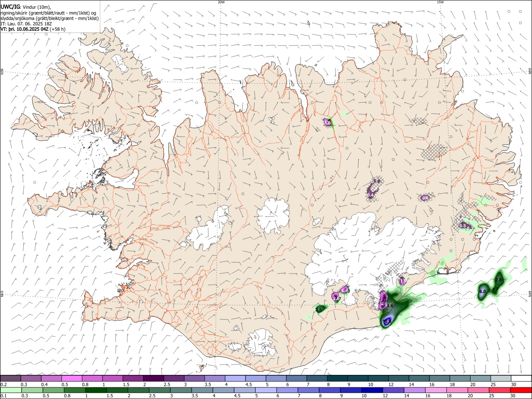
Task: Click the white swatch labeled 30 in upper legend
Action: click(521, 378)
